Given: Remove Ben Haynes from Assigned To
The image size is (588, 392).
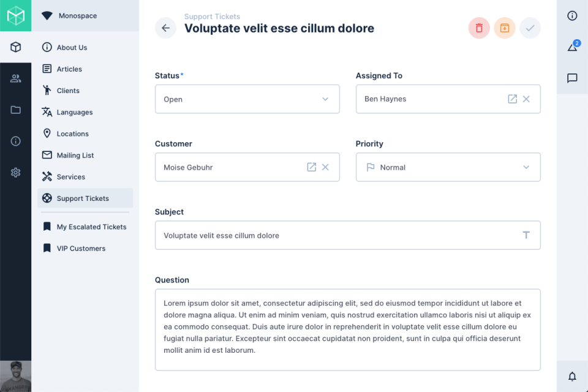Looking at the screenshot, I should [x=526, y=99].
